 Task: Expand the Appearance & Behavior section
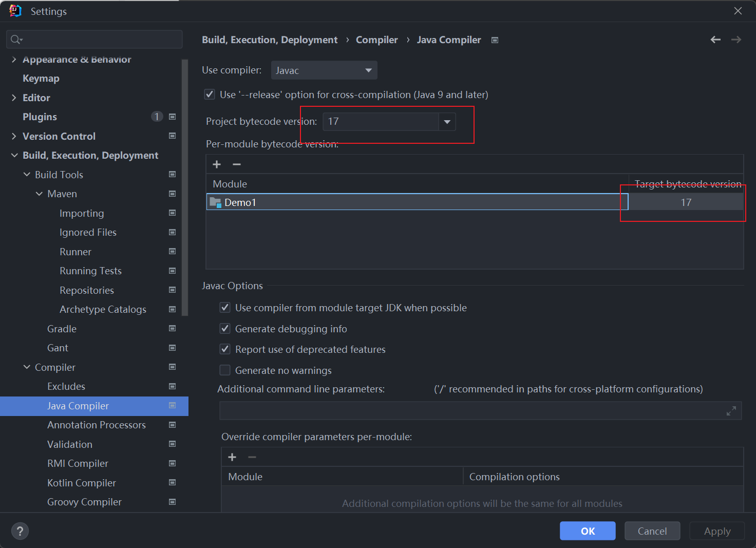pyautogui.click(x=14, y=60)
